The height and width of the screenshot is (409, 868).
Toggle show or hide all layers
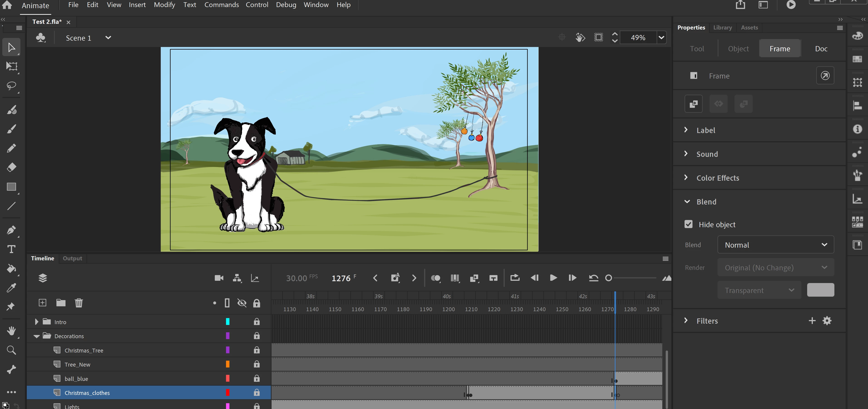pos(242,303)
